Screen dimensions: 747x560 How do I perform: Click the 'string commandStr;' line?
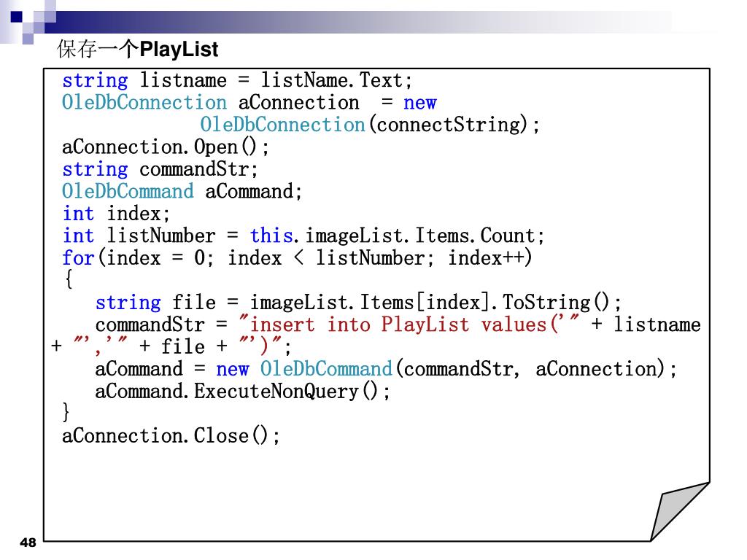click(160, 169)
